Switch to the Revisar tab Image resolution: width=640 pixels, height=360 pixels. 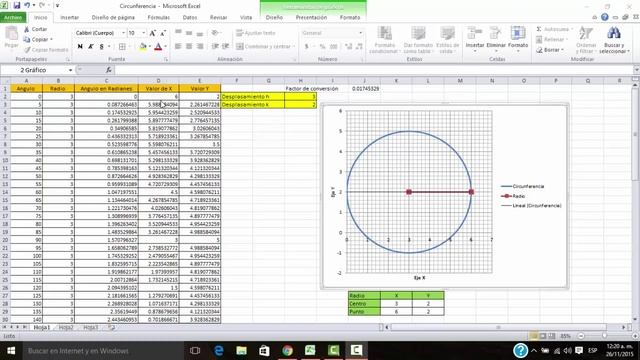click(218, 18)
